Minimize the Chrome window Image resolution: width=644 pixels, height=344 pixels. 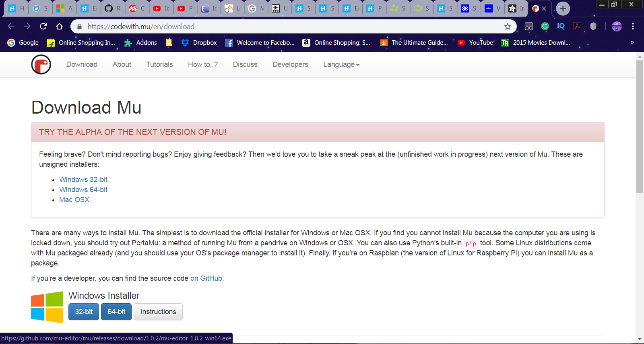click(602, 5)
